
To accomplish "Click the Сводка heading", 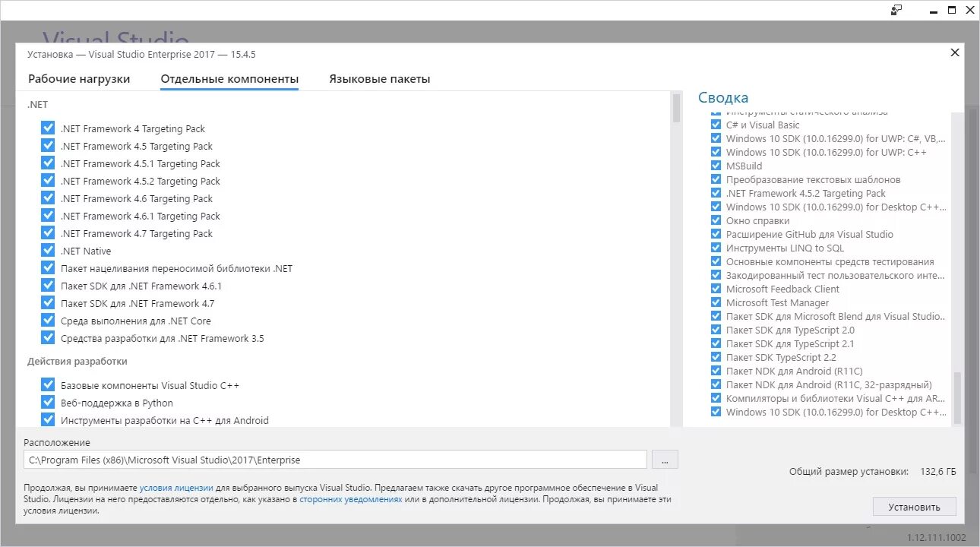I will (x=723, y=97).
